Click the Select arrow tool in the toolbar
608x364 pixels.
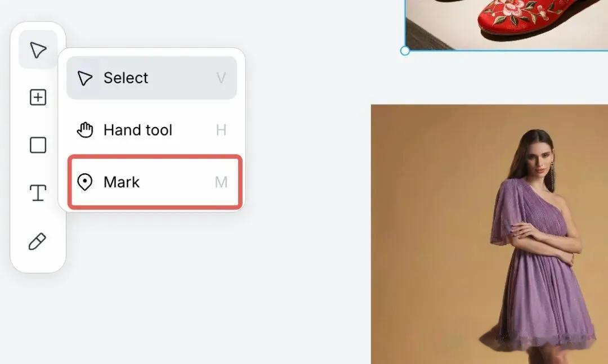(x=38, y=50)
